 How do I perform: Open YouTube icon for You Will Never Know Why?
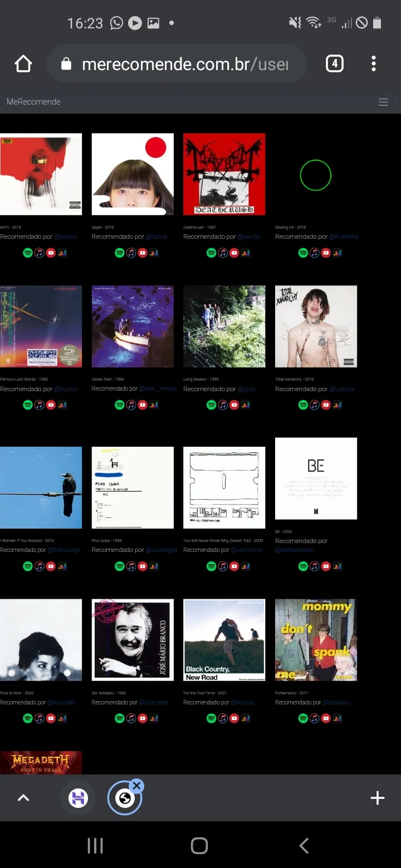tap(234, 566)
